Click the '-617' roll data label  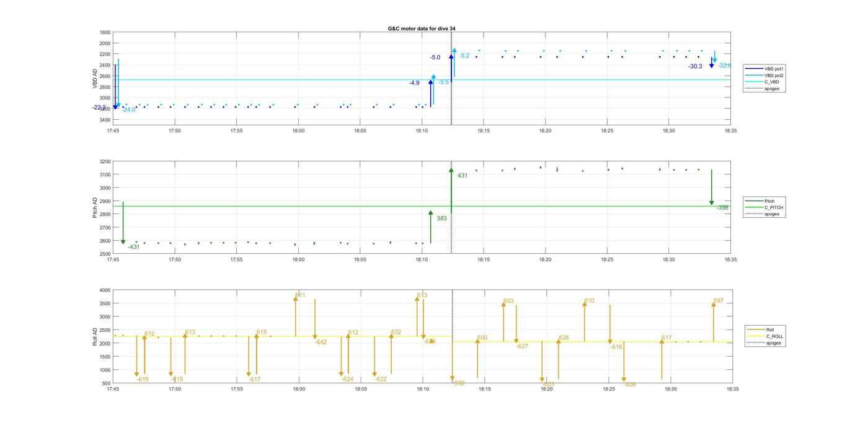255,379
